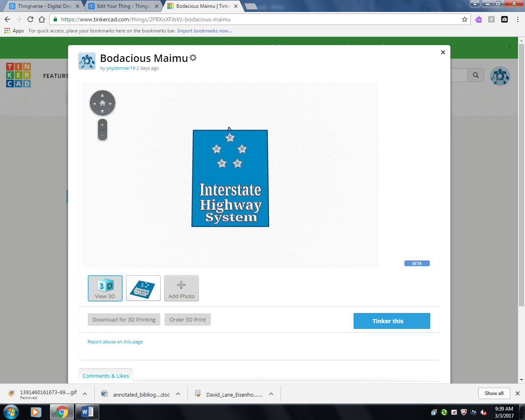Click the gray R extension icon
The height and width of the screenshot is (420, 525).
[x=491, y=19]
